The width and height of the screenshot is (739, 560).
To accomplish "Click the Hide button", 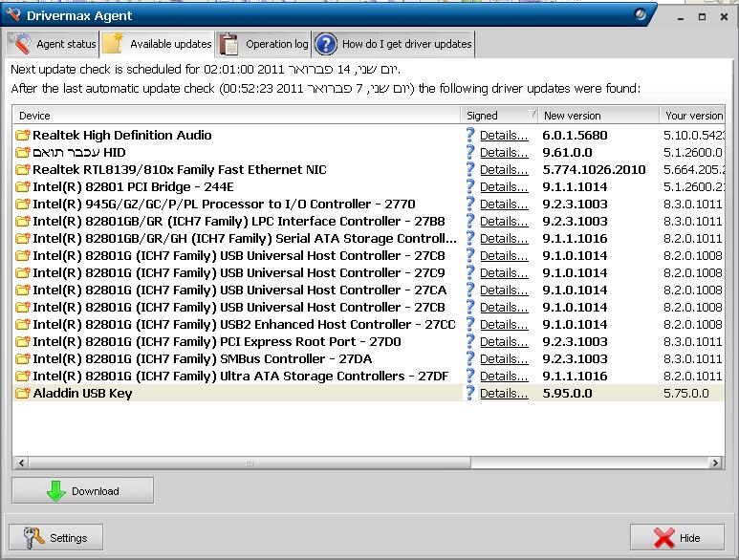I will tap(677, 537).
